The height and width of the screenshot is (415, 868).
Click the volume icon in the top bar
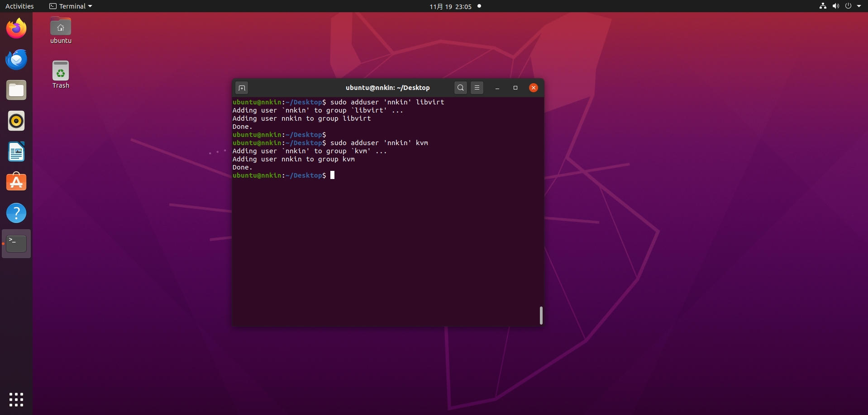(x=835, y=6)
